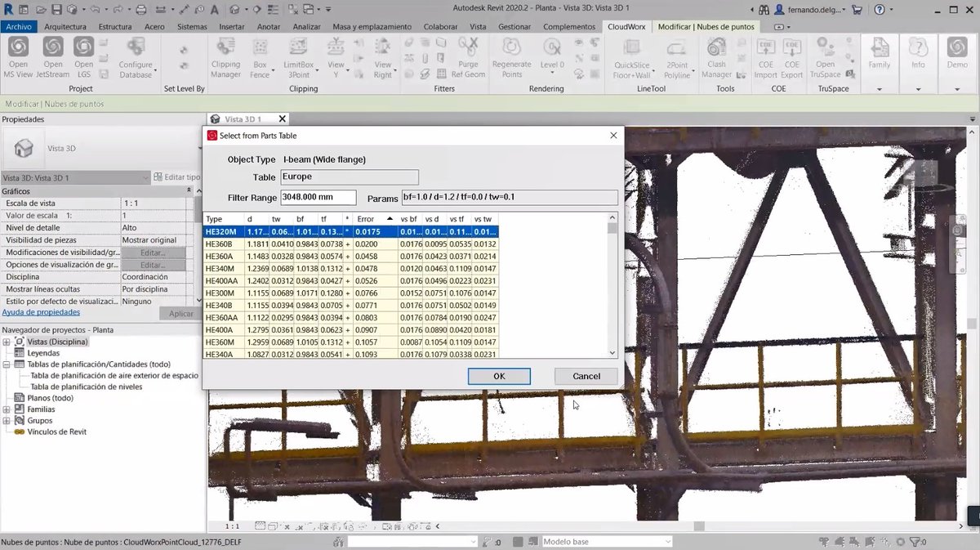The image size is (980, 550).
Task: Click the Filter Range input field
Action: pos(318,198)
